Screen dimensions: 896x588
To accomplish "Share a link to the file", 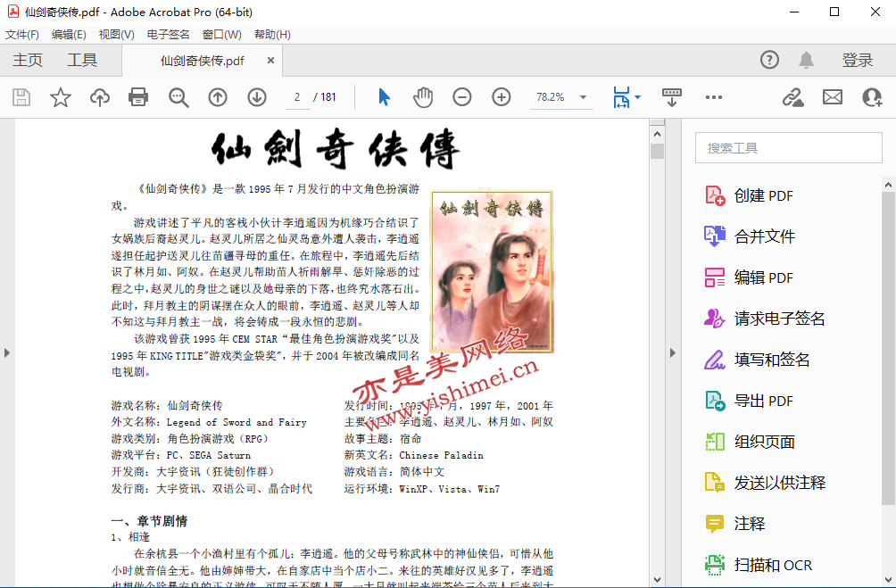I will [x=792, y=97].
